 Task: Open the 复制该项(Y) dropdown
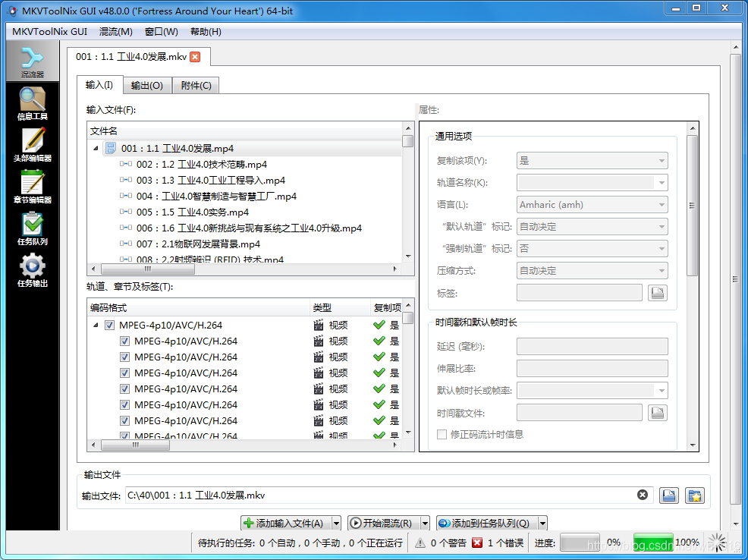point(592,161)
